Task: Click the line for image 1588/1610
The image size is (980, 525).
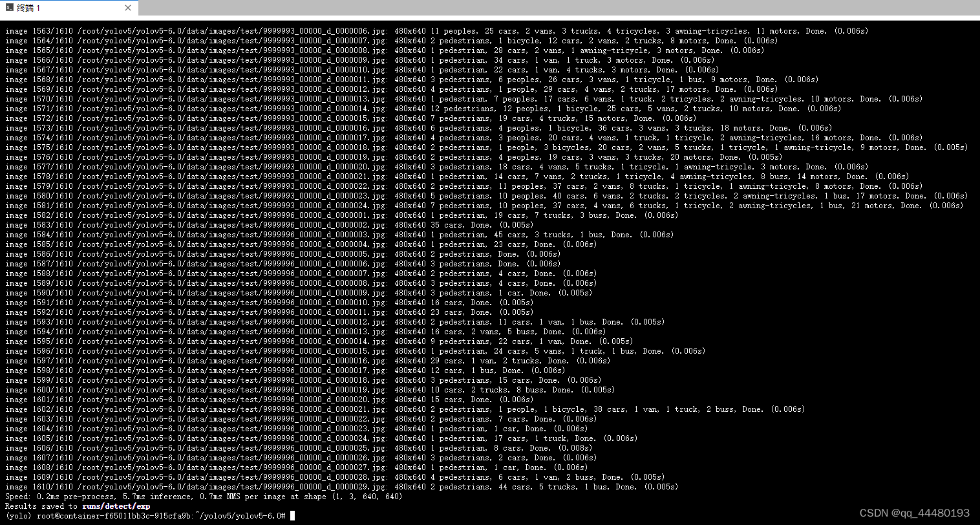Action: (301, 273)
